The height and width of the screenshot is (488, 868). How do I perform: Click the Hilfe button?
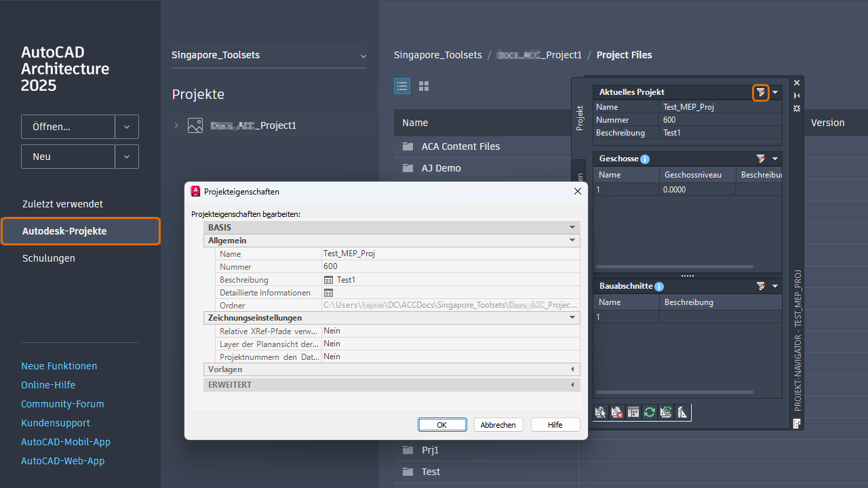(x=555, y=425)
